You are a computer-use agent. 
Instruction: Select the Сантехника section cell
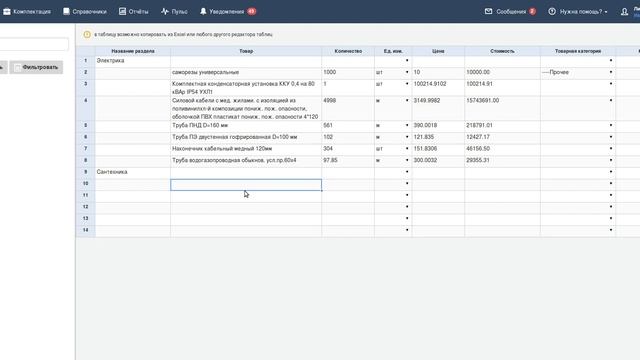[133, 172]
